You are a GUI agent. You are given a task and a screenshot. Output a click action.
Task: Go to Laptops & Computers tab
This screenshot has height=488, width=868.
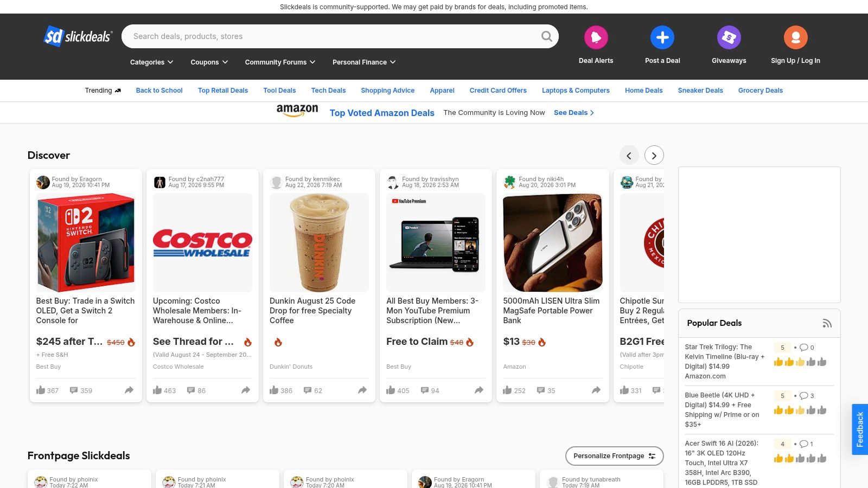(x=576, y=91)
